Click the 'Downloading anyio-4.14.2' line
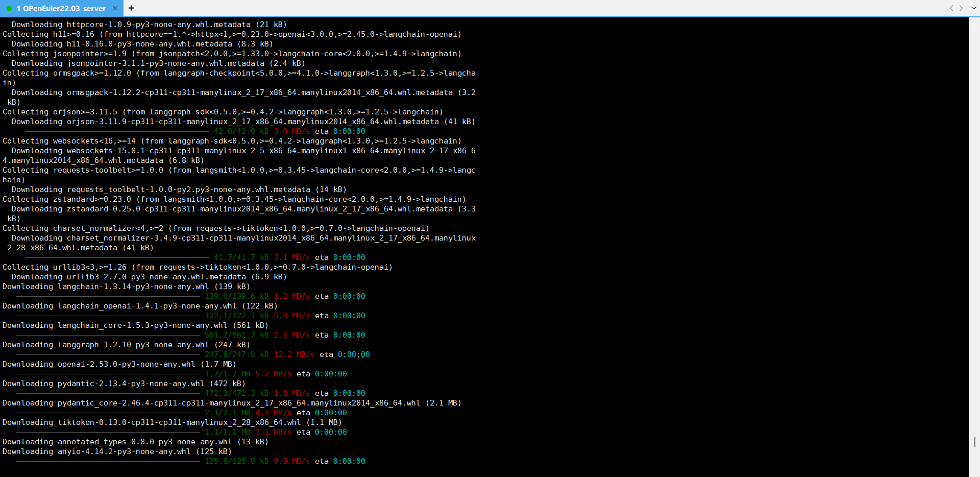 [117, 451]
